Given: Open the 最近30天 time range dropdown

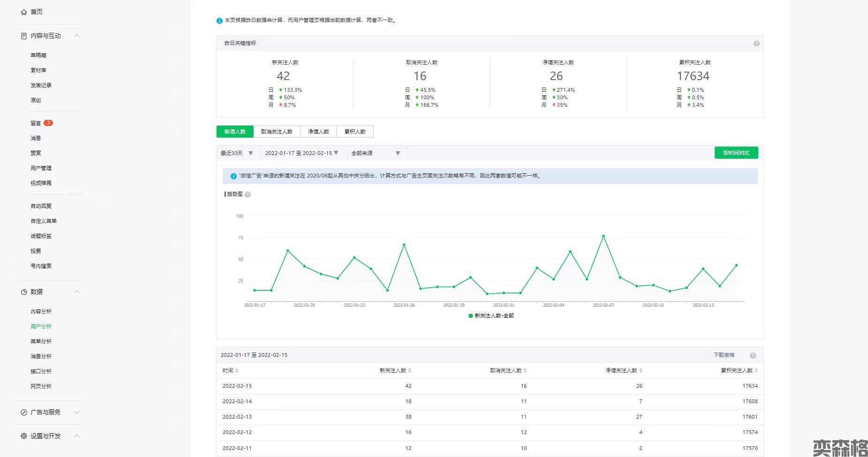Looking at the screenshot, I should [x=237, y=153].
